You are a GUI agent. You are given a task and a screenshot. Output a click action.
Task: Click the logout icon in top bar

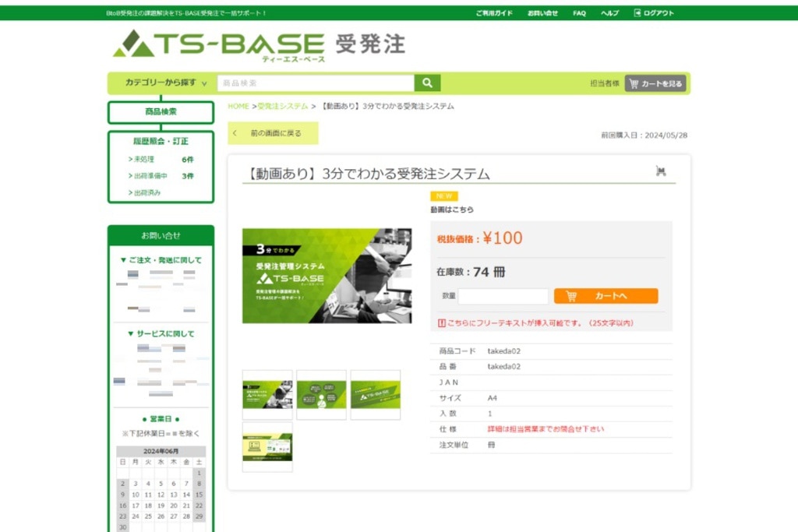[x=637, y=13]
